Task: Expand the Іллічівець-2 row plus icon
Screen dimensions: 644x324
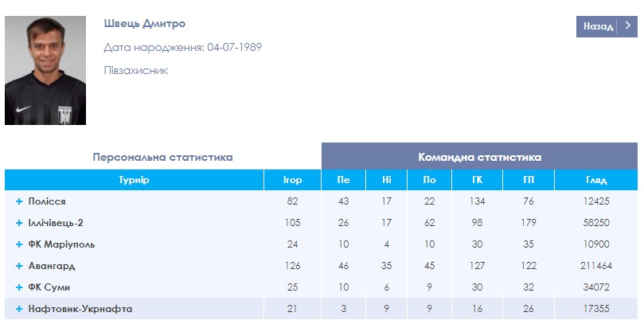Action: [x=19, y=223]
